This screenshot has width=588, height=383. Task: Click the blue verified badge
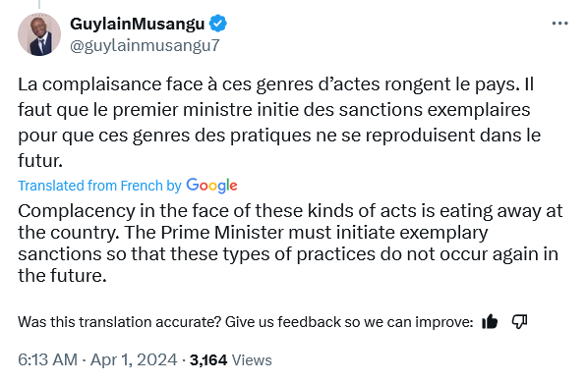(x=217, y=24)
